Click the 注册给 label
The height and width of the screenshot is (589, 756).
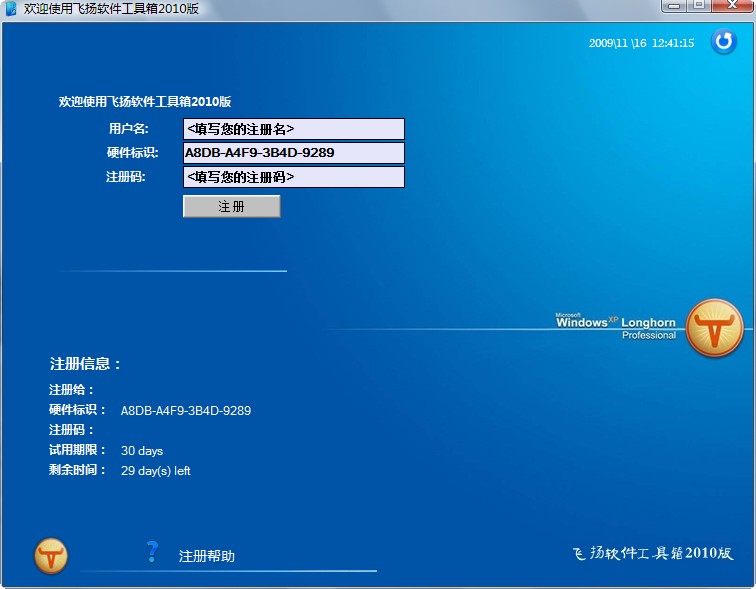71,389
